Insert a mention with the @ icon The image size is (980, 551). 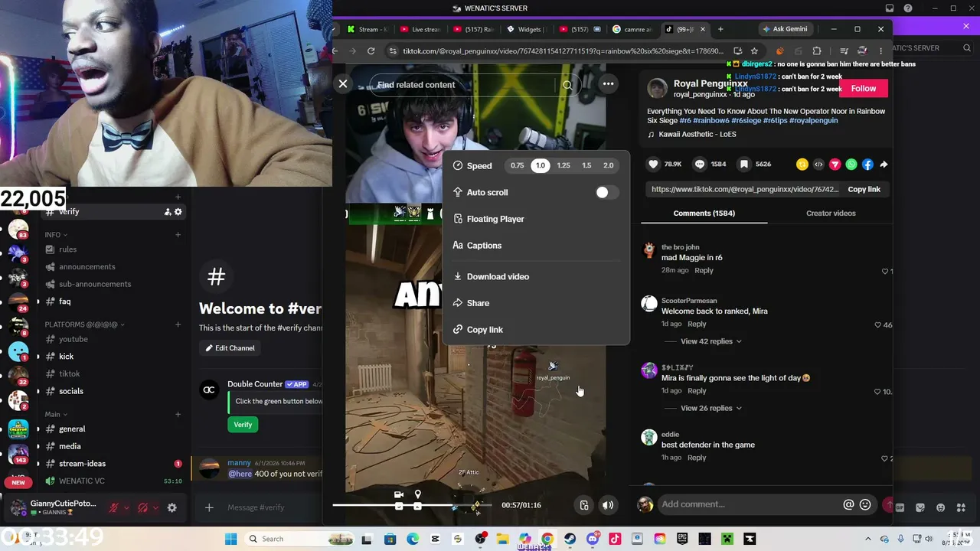(x=848, y=504)
